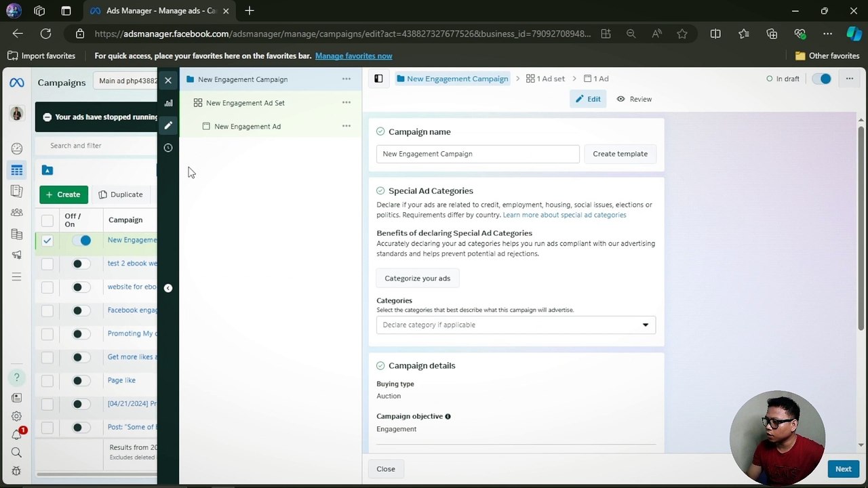Click the Close button at bottom
868x488 pixels.
(386, 469)
